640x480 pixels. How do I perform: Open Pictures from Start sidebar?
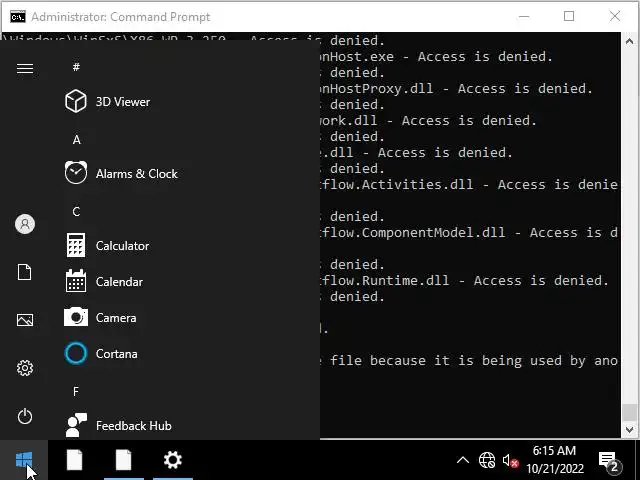pos(25,320)
